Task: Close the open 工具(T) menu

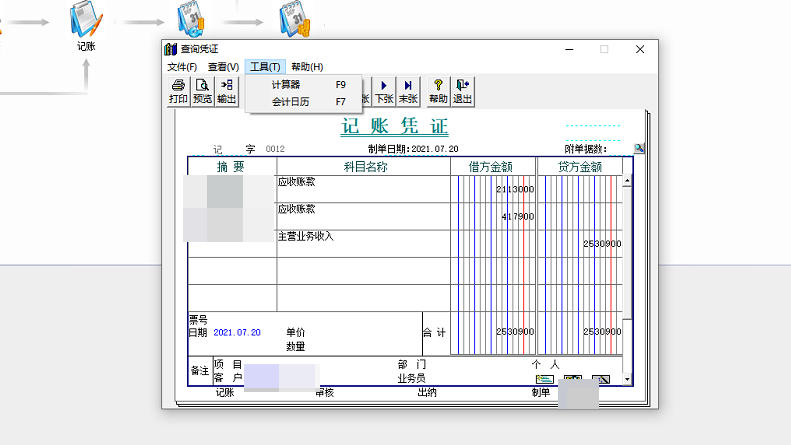Action: (265, 67)
